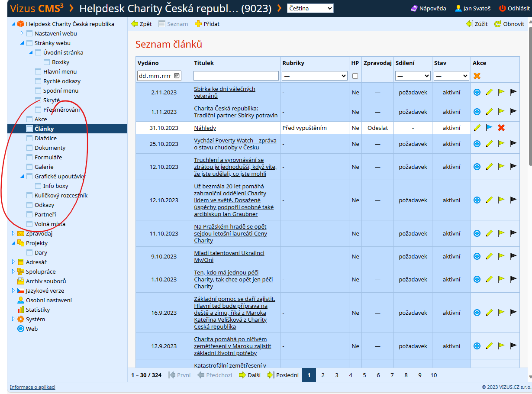Viewport: 532px width, 394px height.
Task: Open the Jan Svatoš user profile
Action: click(473, 8)
